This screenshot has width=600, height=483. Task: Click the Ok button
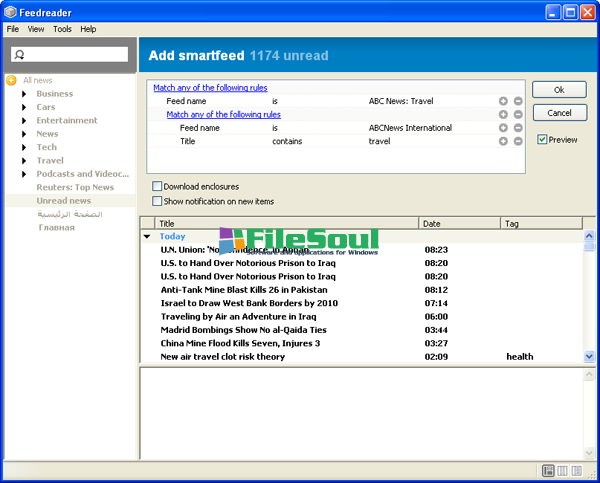tap(558, 90)
